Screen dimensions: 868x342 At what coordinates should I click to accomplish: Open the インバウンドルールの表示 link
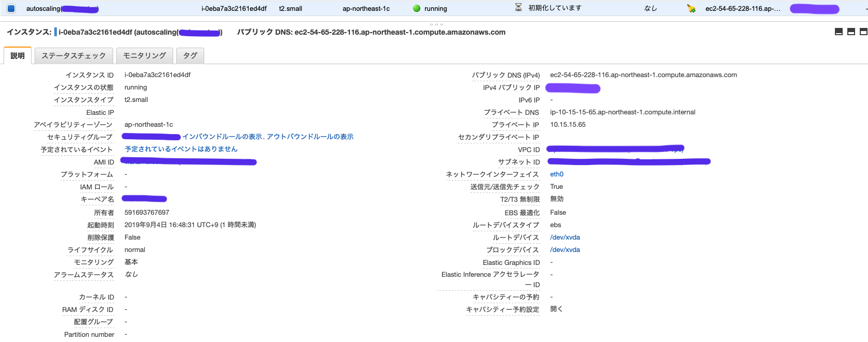point(222,137)
